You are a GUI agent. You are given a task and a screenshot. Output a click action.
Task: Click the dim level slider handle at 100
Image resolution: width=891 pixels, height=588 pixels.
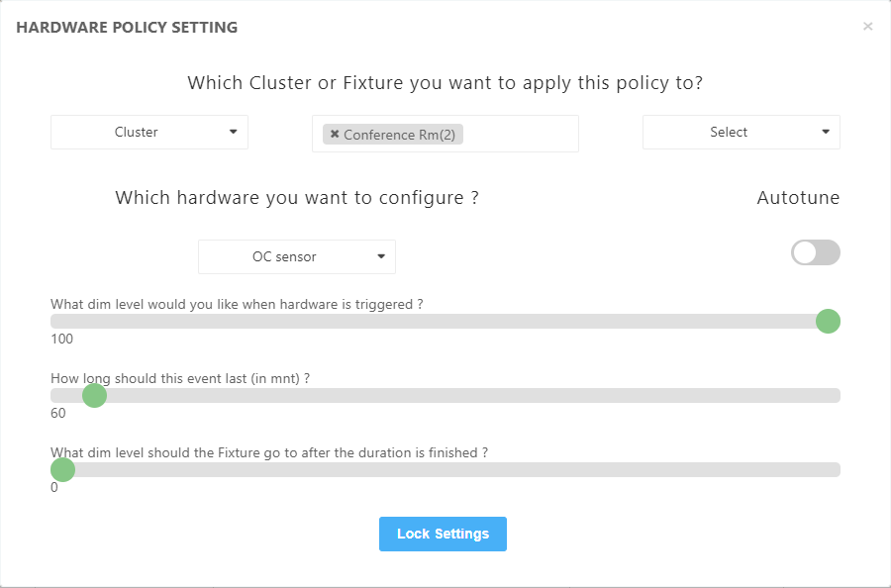click(828, 321)
